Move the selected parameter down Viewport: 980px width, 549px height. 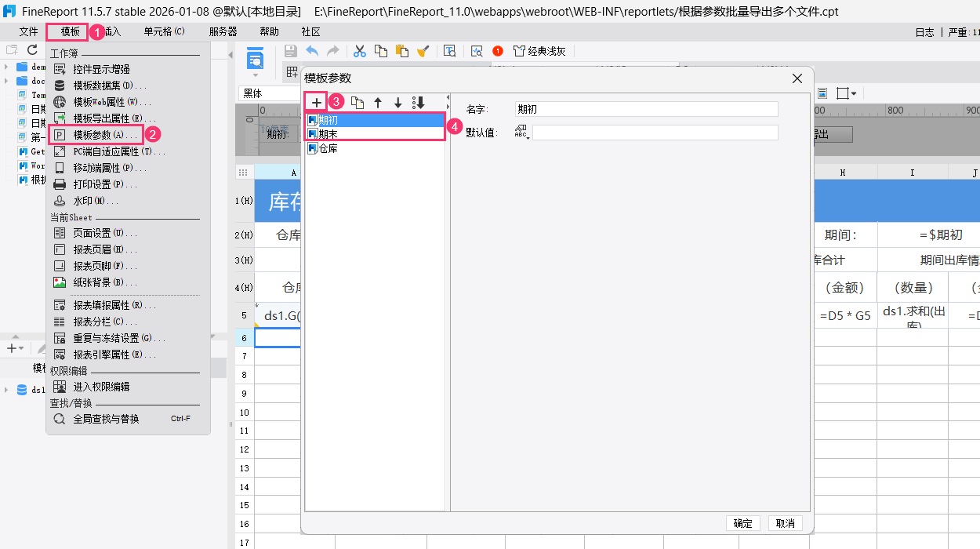(398, 103)
